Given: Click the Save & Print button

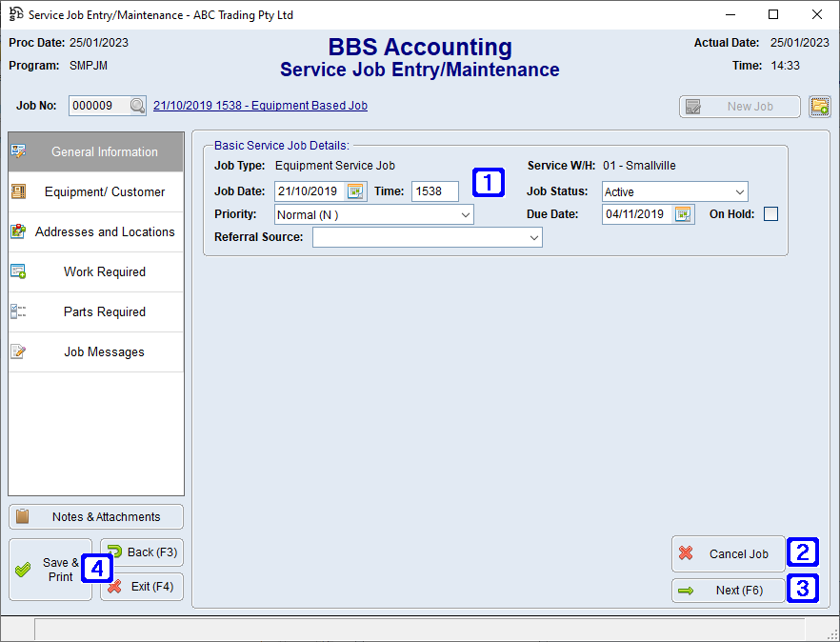Looking at the screenshot, I should tap(50, 569).
